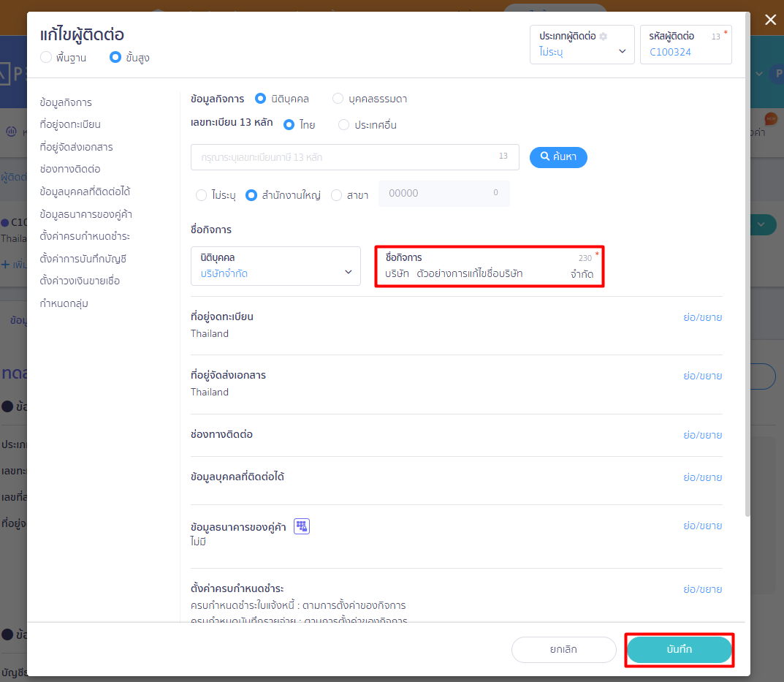This screenshot has width=784, height=682.
Task: Open the นิติบุคคล บริษัทจำกัด dropdown
Action: 275,265
